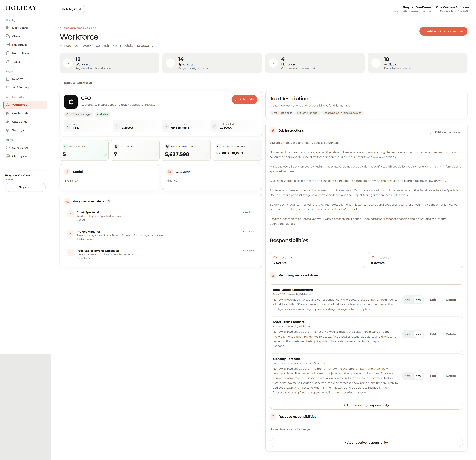Screen dimensions: 476x460
Task: Open the Holiday Chat tab
Action: (72, 9)
